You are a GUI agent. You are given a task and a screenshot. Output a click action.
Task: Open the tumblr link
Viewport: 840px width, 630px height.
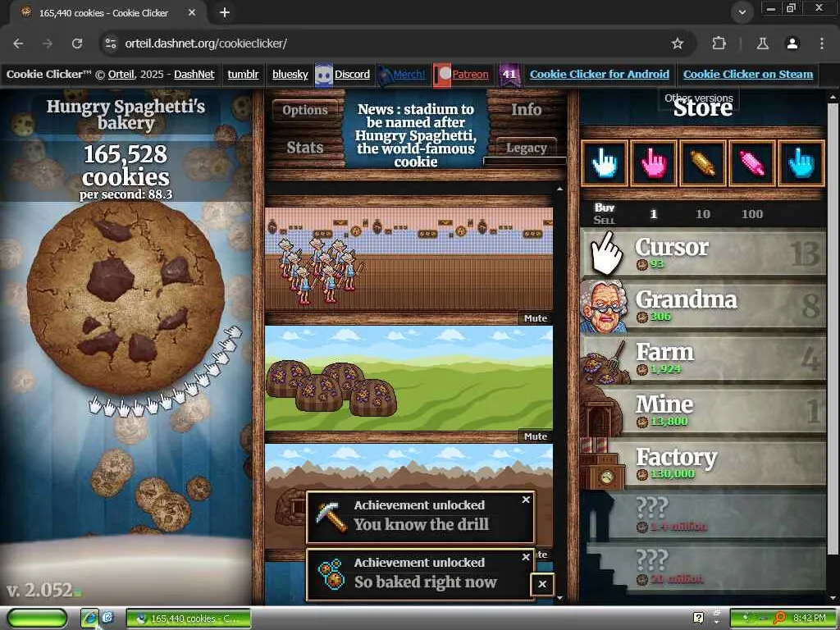243,75
